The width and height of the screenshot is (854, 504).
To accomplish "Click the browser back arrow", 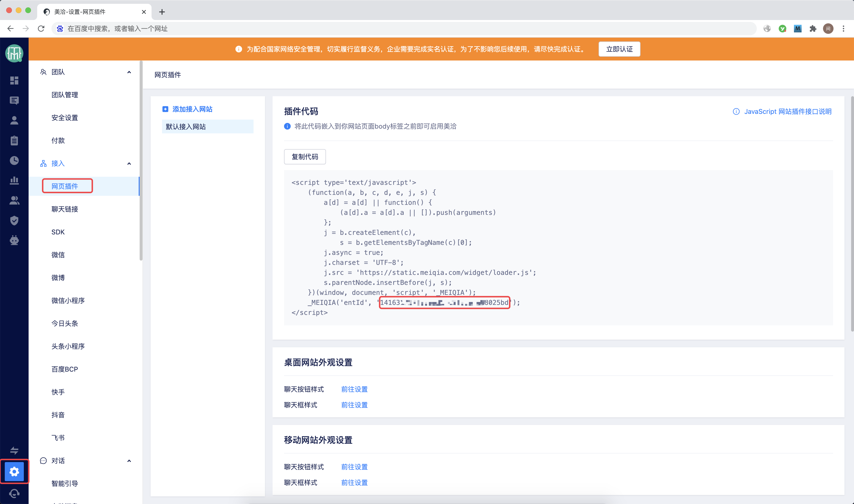I will (10, 29).
